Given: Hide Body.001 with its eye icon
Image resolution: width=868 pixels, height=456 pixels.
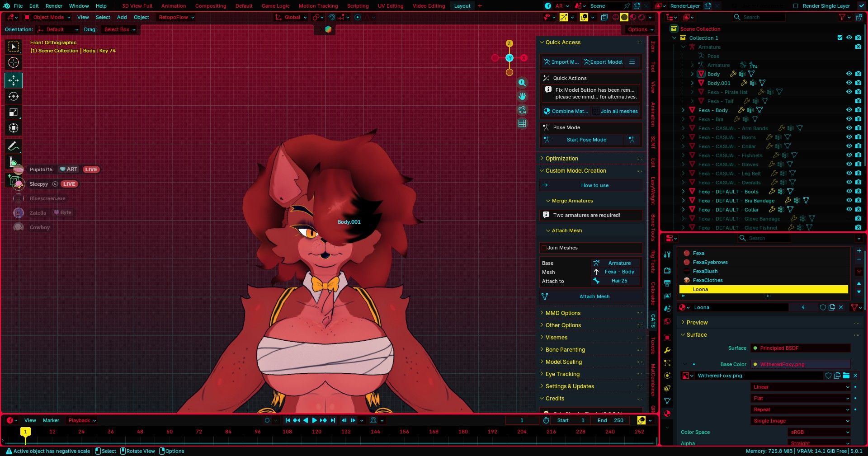Looking at the screenshot, I should pyautogui.click(x=849, y=83).
